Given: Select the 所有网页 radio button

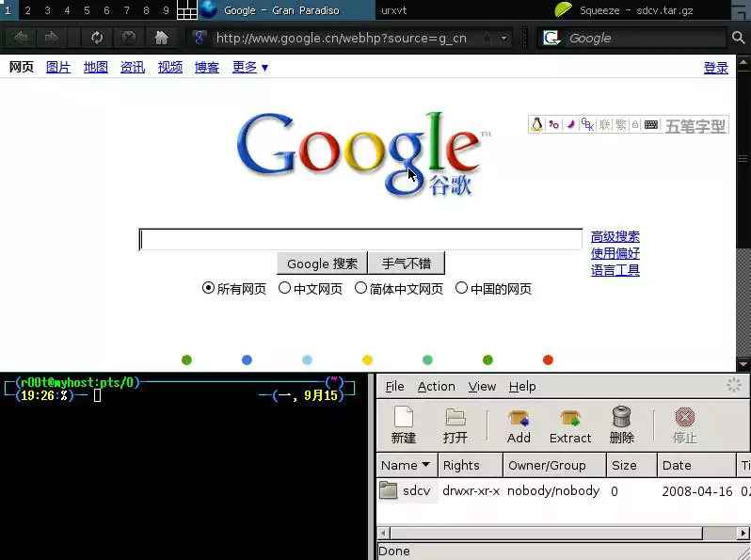Looking at the screenshot, I should tap(209, 288).
